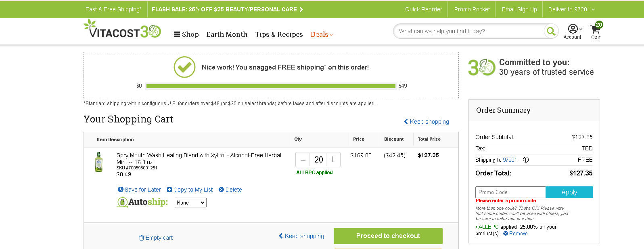Open the Account profile icon
The height and width of the screenshot is (249, 644).
[573, 29]
